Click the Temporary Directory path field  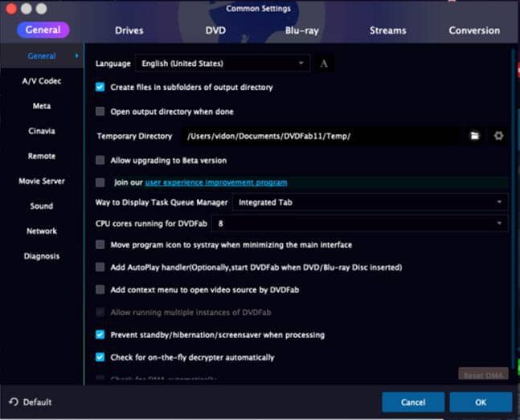pyautogui.click(x=320, y=136)
